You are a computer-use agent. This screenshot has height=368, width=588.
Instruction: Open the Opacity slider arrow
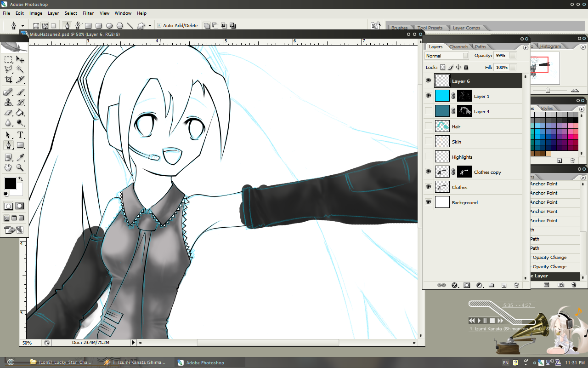[x=513, y=56]
